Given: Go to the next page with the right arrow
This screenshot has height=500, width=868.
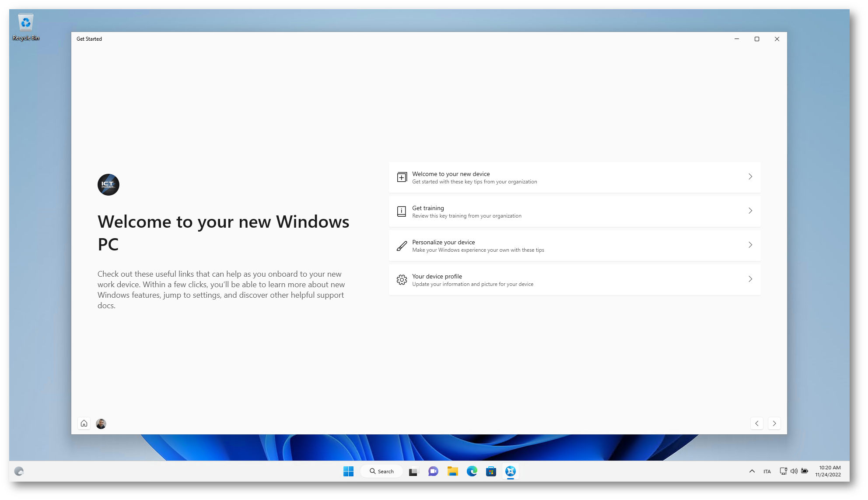Looking at the screenshot, I should (x=774, y=423).
